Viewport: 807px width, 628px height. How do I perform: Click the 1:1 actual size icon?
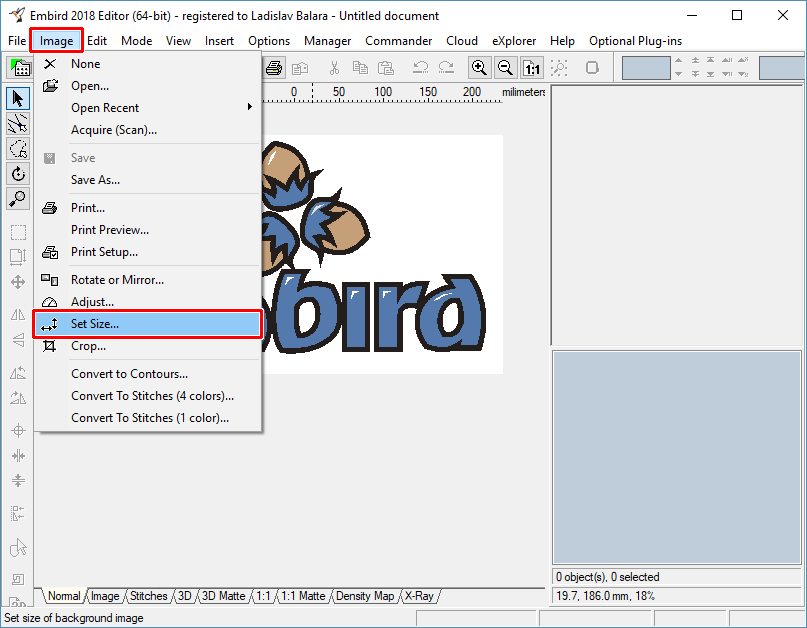(x=532, y=68)
